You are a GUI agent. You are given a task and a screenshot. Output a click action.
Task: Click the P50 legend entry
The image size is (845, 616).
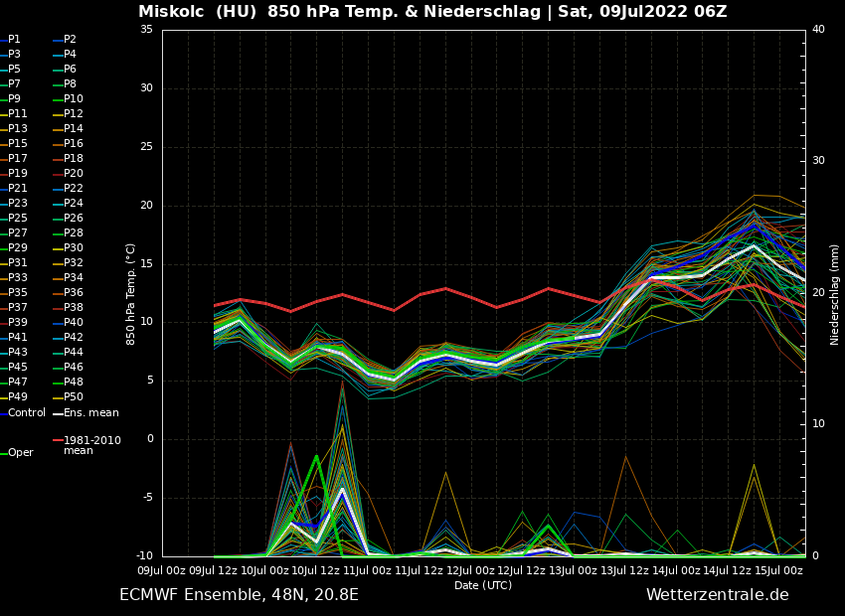coord(74,397)
